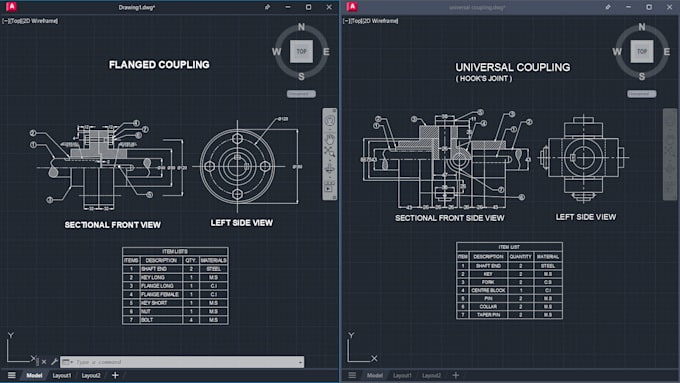This screenshot has height=383, width=680.
Task: Click ViewCube W compass point in universal coupling window
Action: 617,52
